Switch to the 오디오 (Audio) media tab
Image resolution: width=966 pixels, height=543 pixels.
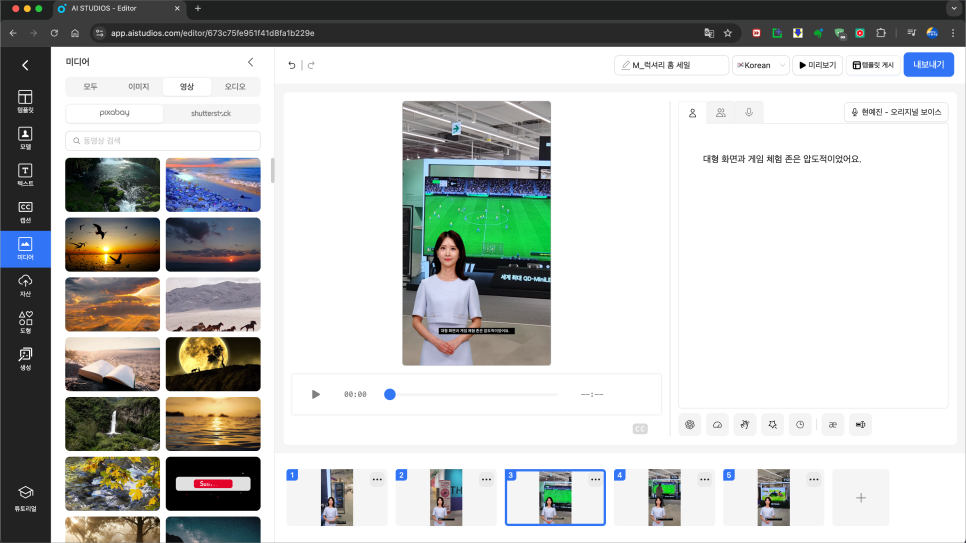pos(235,87)
